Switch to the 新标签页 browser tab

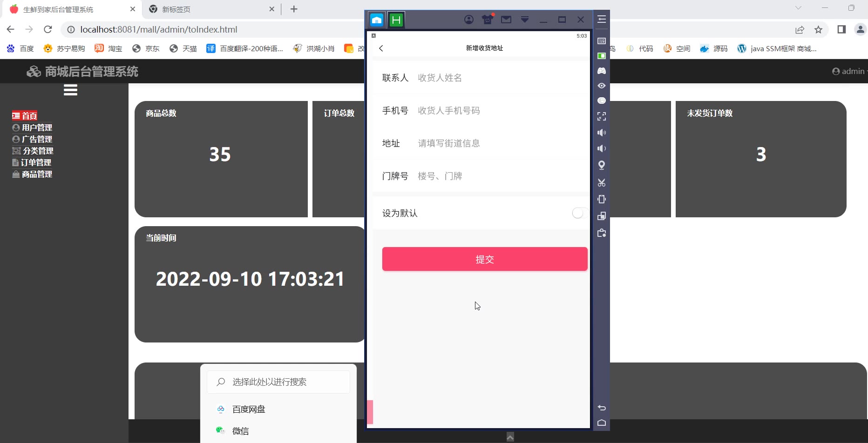(212, 9)
